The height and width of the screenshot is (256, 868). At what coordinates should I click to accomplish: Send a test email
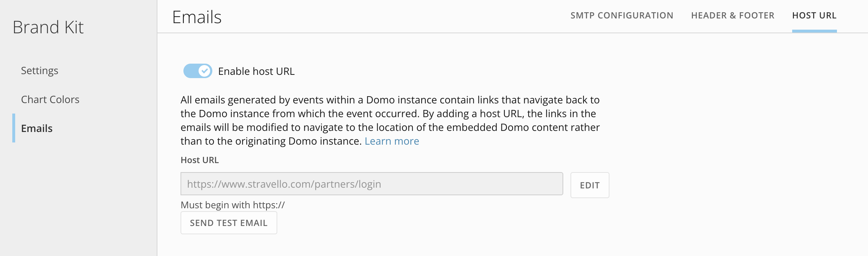[x=229, y=223]
